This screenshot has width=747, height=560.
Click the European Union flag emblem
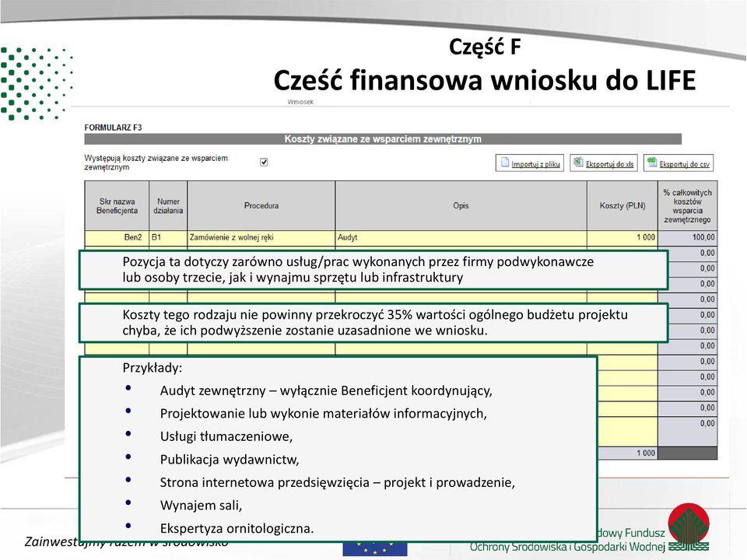tap(374, 548)
